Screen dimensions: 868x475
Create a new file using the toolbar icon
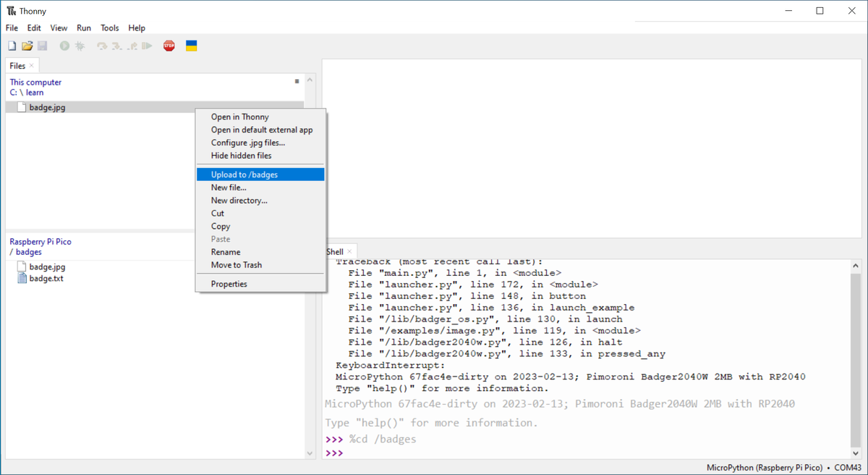click(x=12, y=45)
